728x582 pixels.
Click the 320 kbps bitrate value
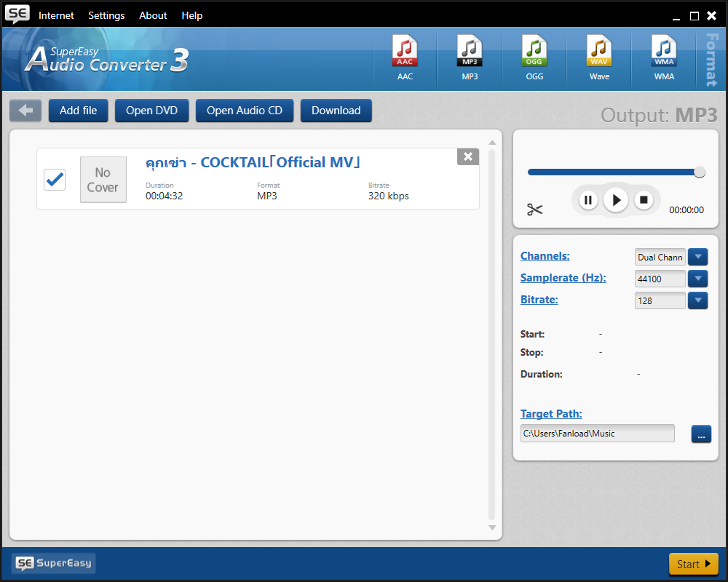(389, 196)
